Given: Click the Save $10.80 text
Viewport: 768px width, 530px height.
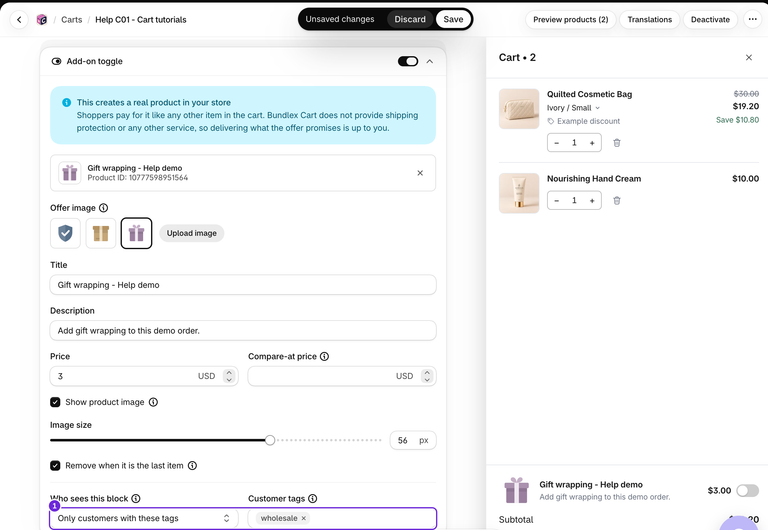Looking at the screenshot, I should (737, 120).
